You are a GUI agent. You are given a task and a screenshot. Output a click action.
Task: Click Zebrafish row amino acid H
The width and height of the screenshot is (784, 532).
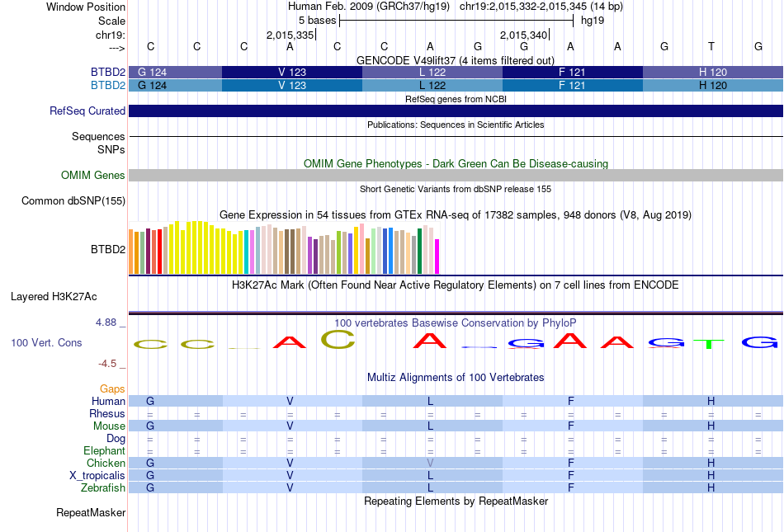click(711, 487)
